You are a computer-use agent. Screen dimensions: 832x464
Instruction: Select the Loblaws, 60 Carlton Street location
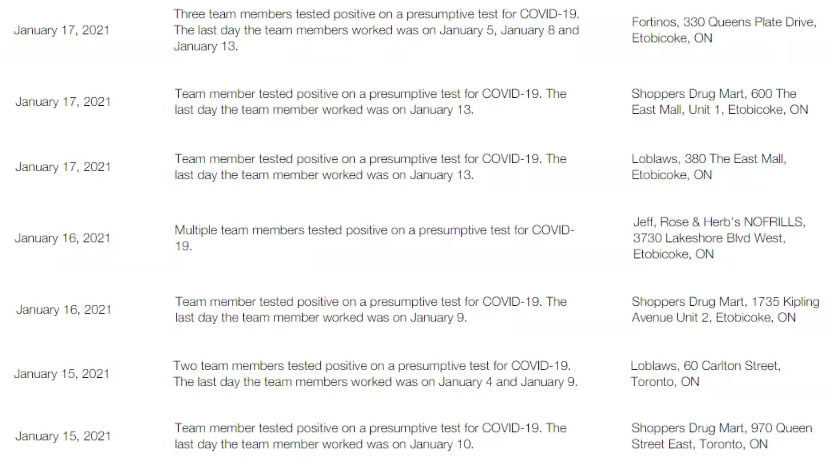pos(705,374)
